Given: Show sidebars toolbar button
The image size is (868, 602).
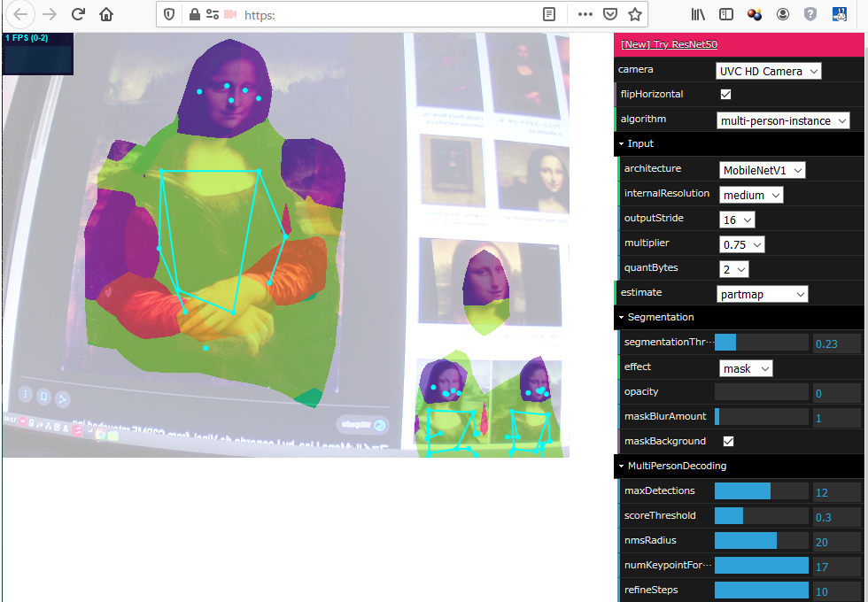Looking at the screenshot, I should 726,14.
